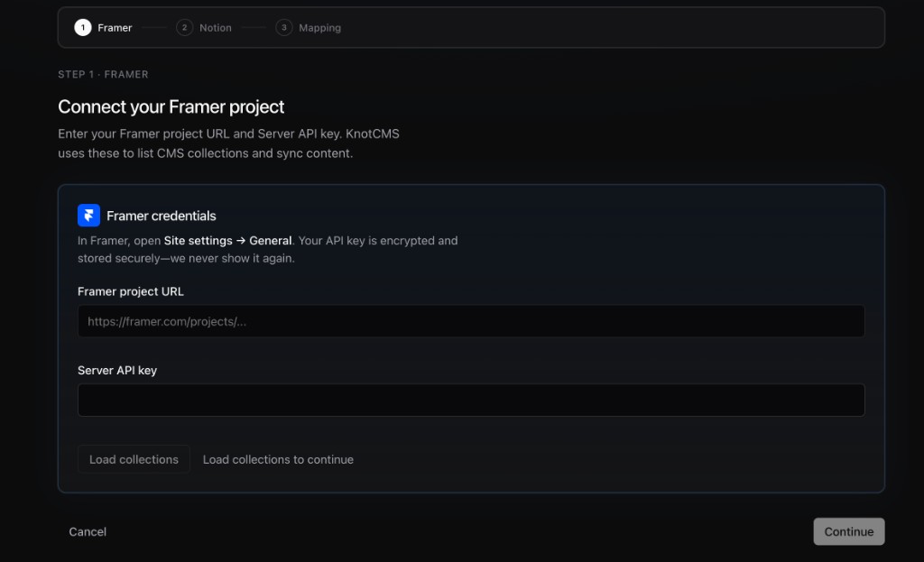Focus the Framer project URL field

471,321
